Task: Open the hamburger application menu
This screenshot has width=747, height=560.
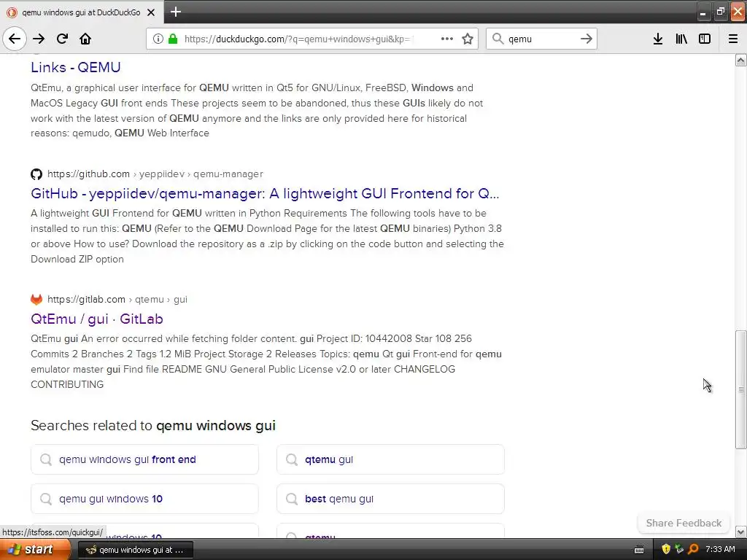Action: (x=733, y=39)
